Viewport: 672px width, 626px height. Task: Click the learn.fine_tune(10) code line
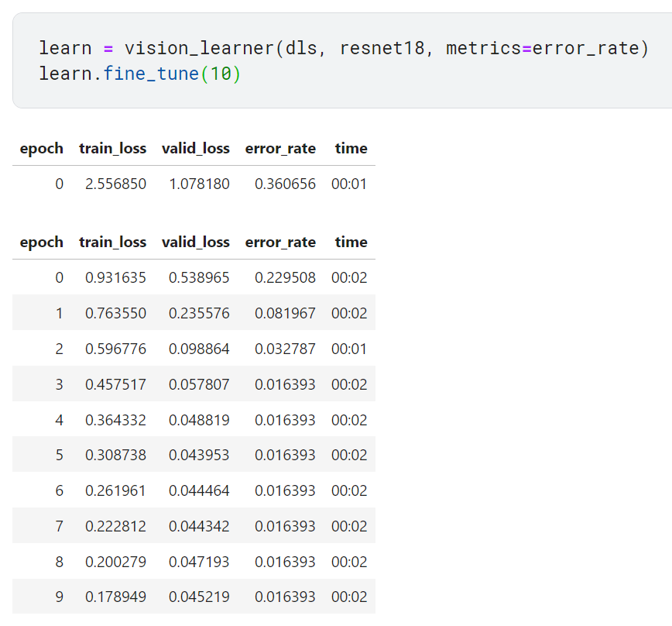point(139,74)
